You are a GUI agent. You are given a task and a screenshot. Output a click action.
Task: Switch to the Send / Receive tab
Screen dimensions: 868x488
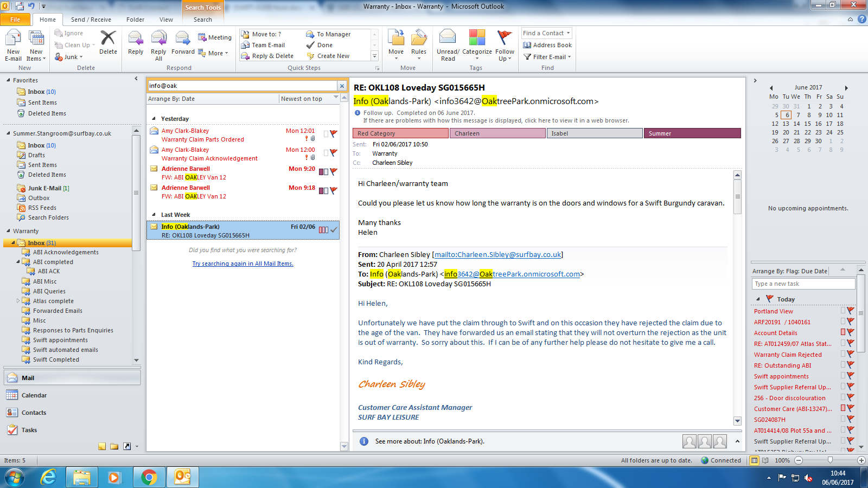[91, 20]
